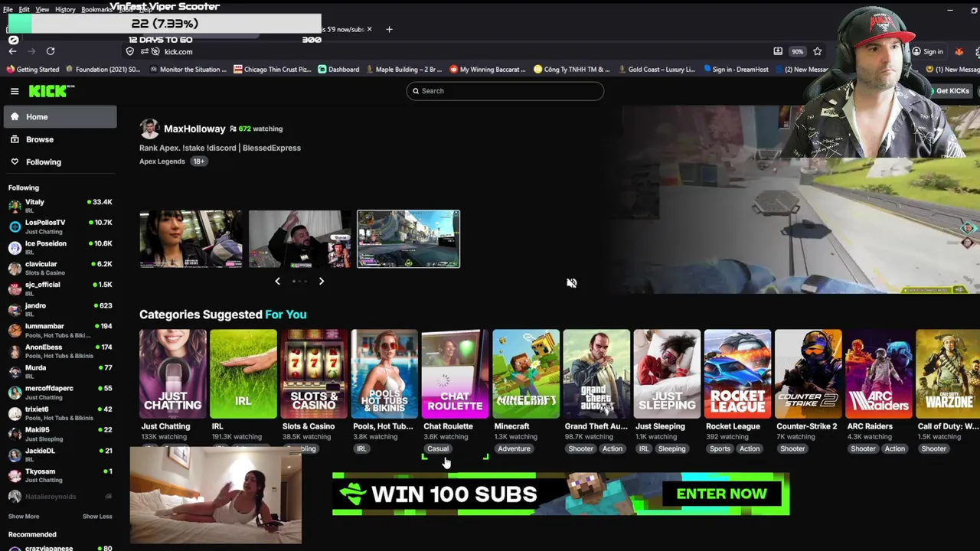Select Following in the Kick sidebar
980x551 pixels.
[x=60, y=161]
